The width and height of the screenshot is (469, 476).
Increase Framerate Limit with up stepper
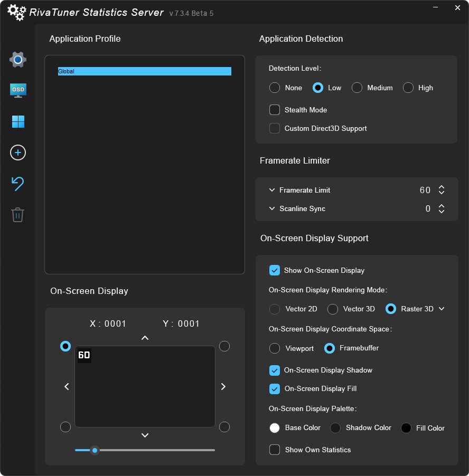pyautogui.click(x=442, y=187)
